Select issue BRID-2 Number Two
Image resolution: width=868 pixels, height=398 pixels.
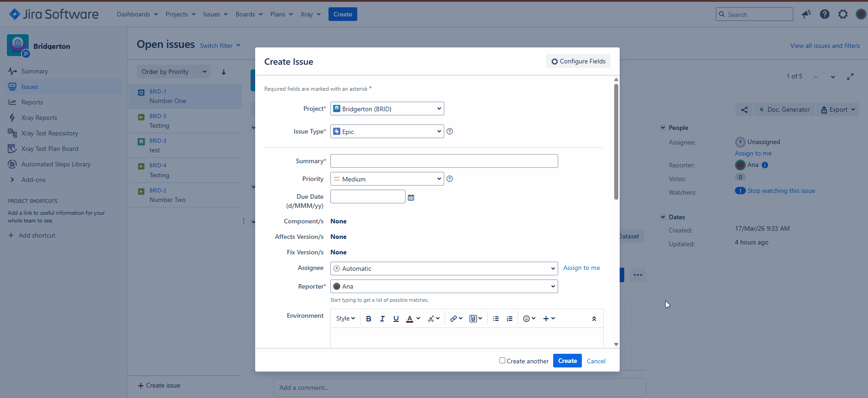[185, 195]
